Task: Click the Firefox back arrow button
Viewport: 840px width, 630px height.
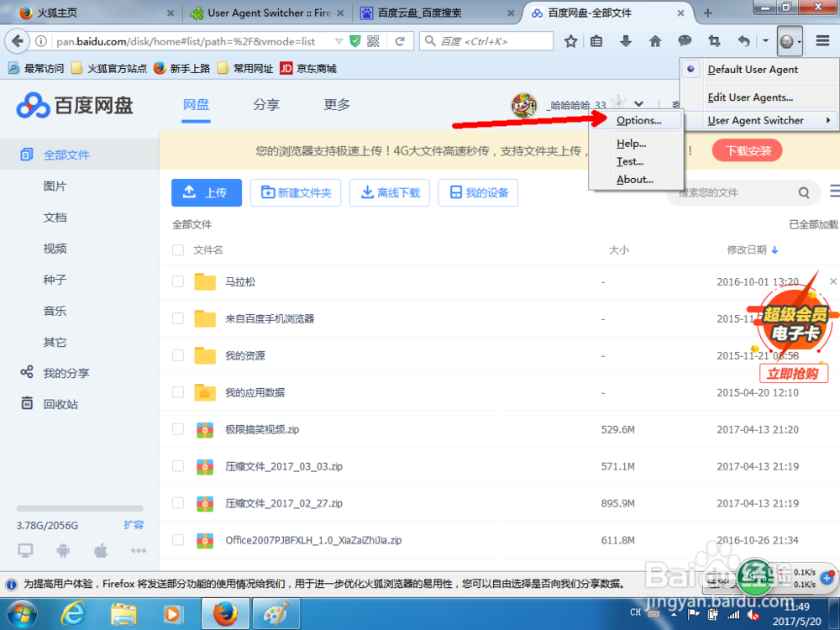Action: (17, 41)
